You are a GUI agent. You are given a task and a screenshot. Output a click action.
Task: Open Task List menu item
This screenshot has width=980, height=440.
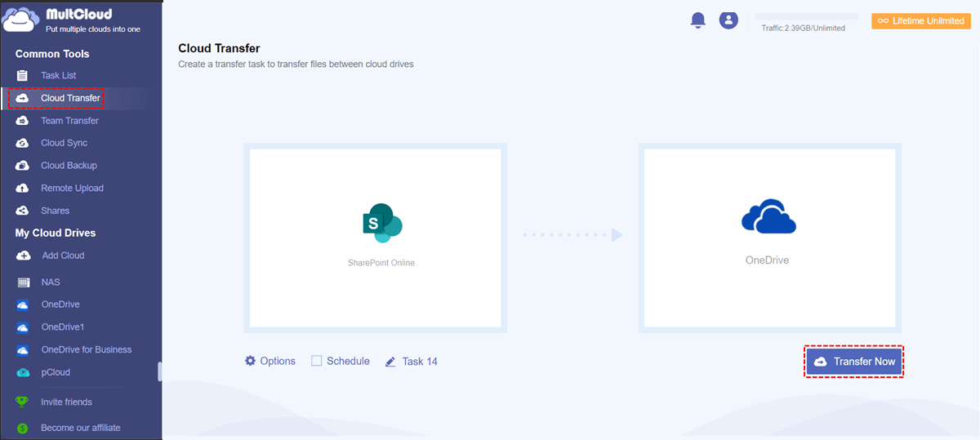tap(59, 75)
